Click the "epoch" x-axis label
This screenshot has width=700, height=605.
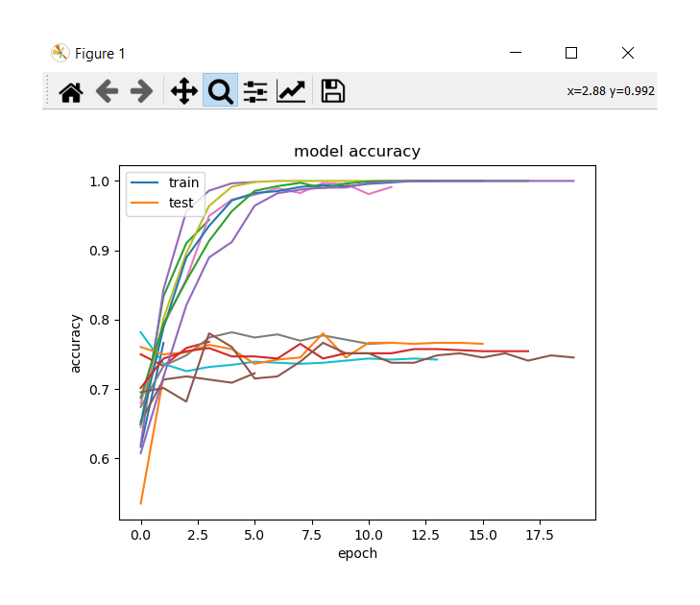click(x=356, y=553)
